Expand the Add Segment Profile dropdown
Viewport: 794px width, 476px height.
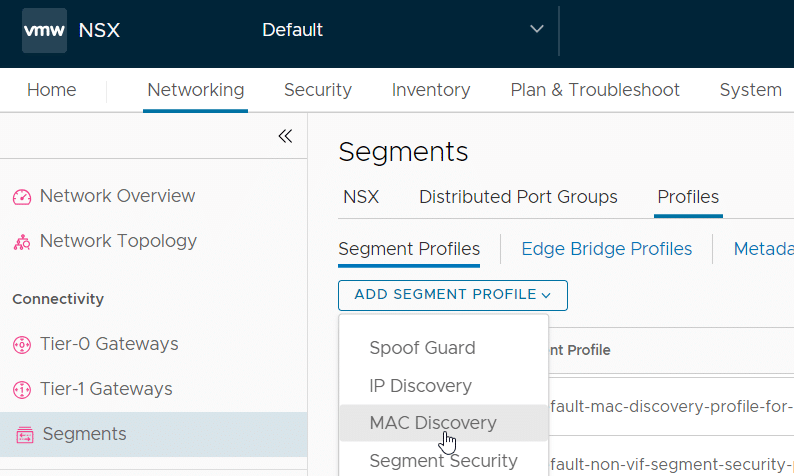tap(453, 295)
